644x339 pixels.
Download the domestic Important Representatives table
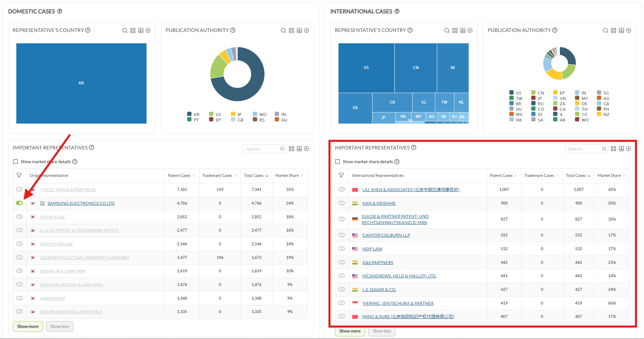(299, 148)
